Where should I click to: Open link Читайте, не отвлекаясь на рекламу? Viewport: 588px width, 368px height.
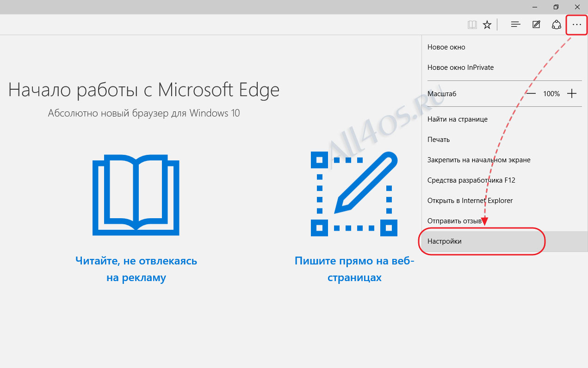tap(136, 270)
